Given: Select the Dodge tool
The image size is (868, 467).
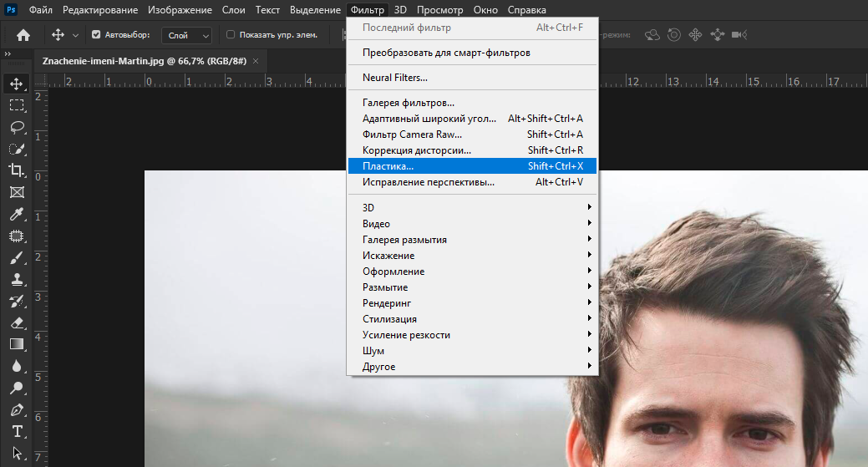Looking at the screenshot, I should (x=17, y=388).
